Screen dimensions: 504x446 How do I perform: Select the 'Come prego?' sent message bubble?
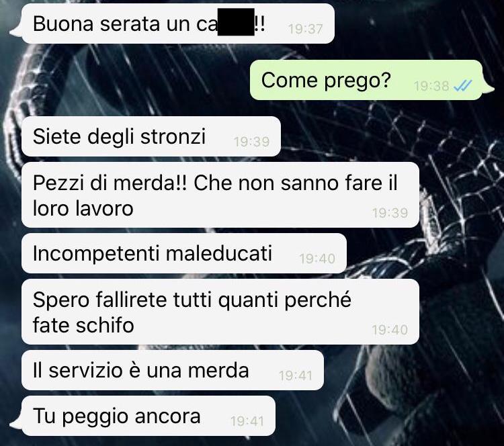366,80
